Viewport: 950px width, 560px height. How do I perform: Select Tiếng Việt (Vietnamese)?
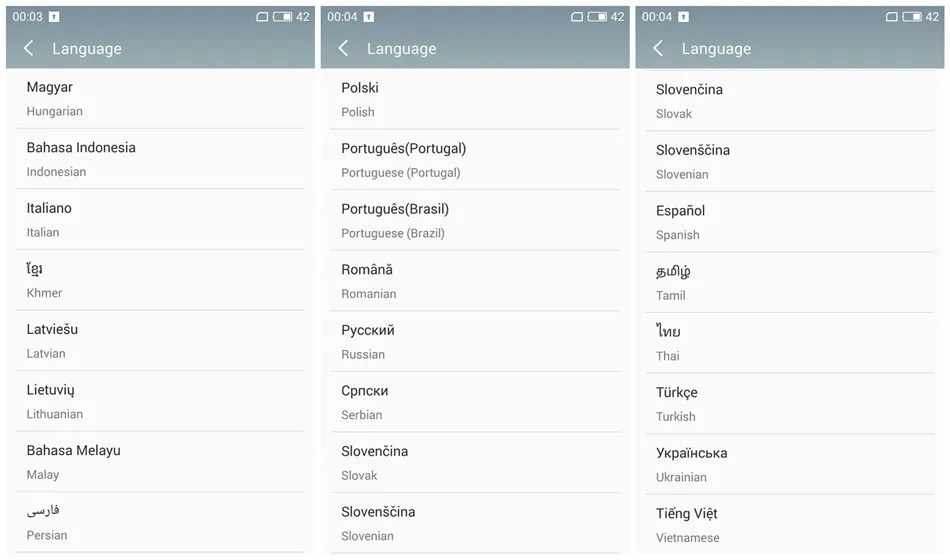[x=790, y=525]
